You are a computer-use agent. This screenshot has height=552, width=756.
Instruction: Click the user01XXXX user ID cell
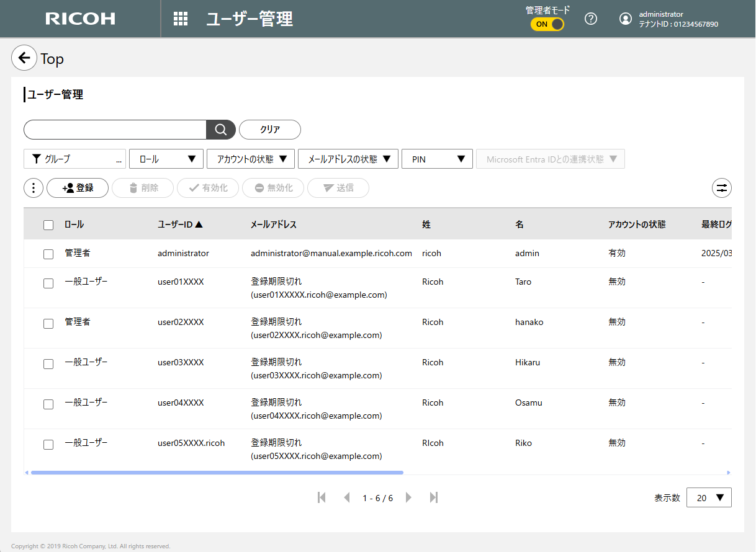pyautogui.click(x=181, y=282)
